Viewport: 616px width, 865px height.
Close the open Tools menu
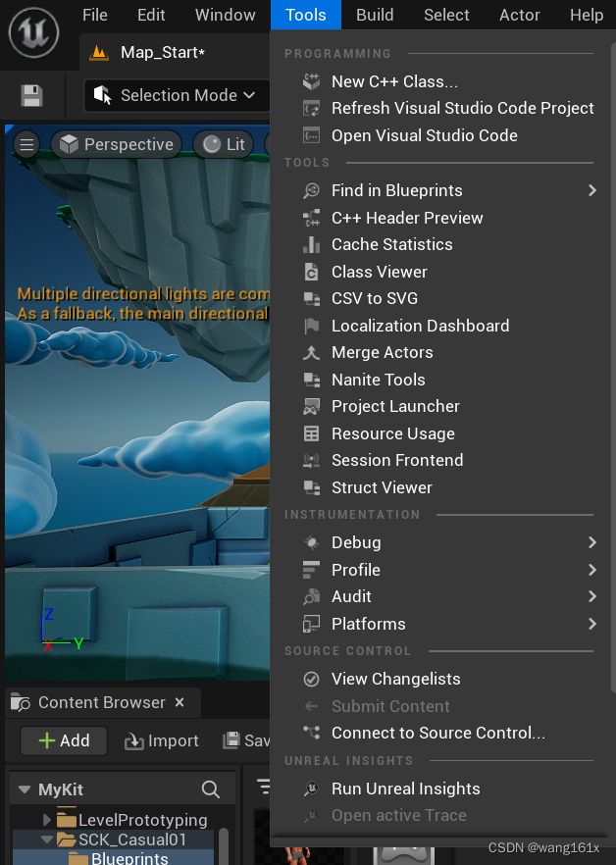pyautogui.click(x=306, y=15)
